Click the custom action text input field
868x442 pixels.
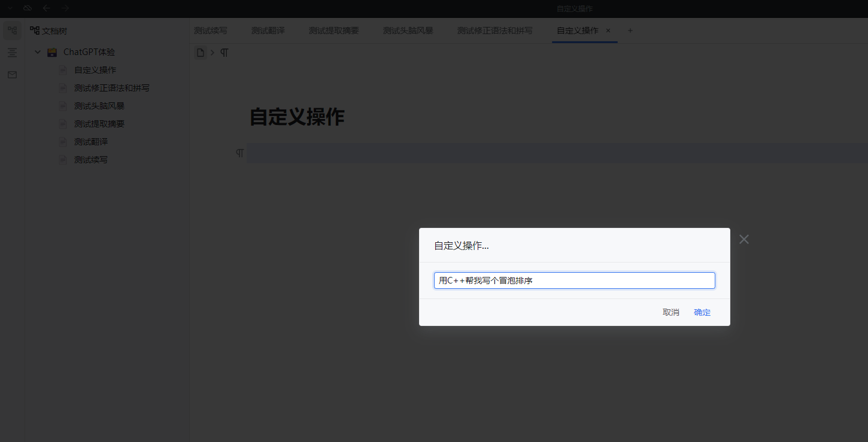(x=574, y=280)
